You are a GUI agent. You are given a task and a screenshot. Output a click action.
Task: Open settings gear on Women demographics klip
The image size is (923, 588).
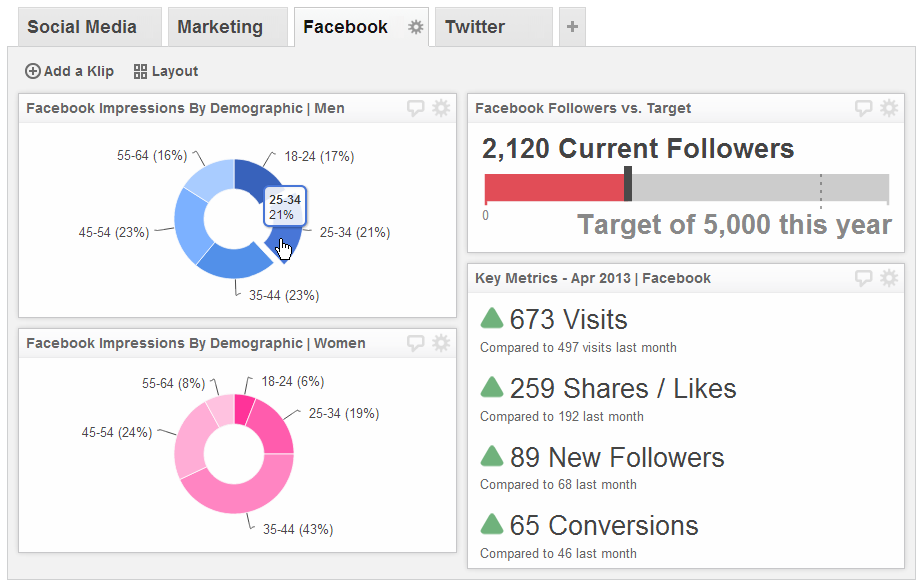tap(440, 343)
